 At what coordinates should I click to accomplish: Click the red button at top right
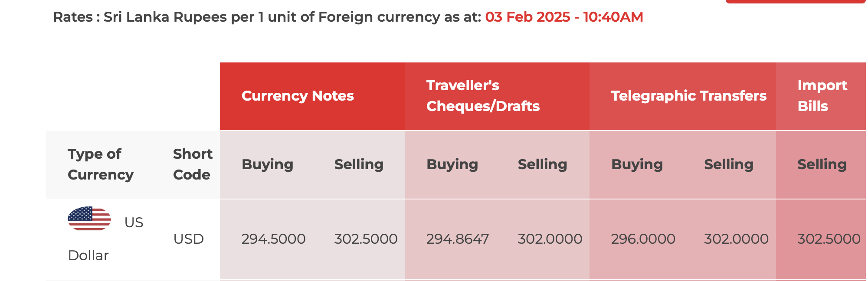tap(796, 1)
